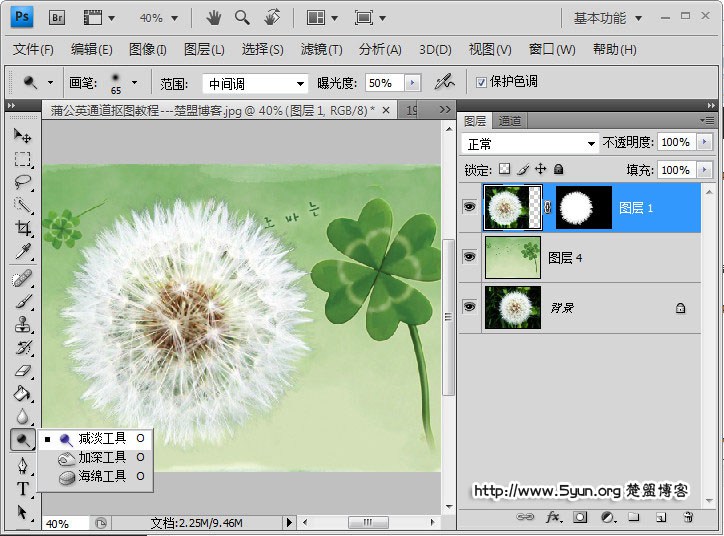Open the 范围 中间调 dropdown
Viewport: 724px width, 536px height.
(255, 84)
